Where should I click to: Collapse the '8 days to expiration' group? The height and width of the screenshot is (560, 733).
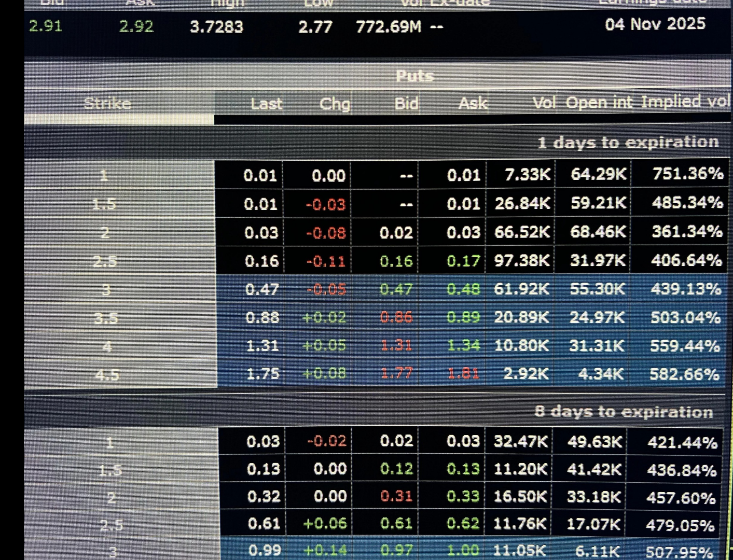(624, 412)
